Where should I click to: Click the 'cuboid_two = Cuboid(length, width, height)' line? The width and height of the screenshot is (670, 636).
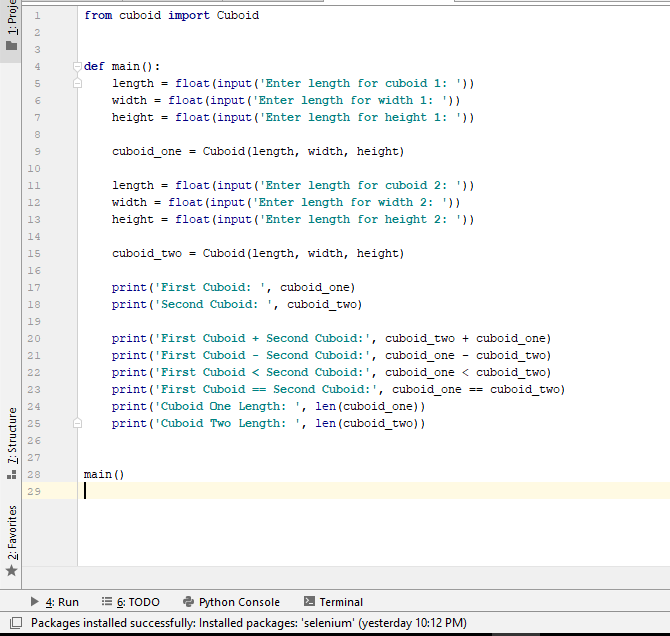click(258, 253)
